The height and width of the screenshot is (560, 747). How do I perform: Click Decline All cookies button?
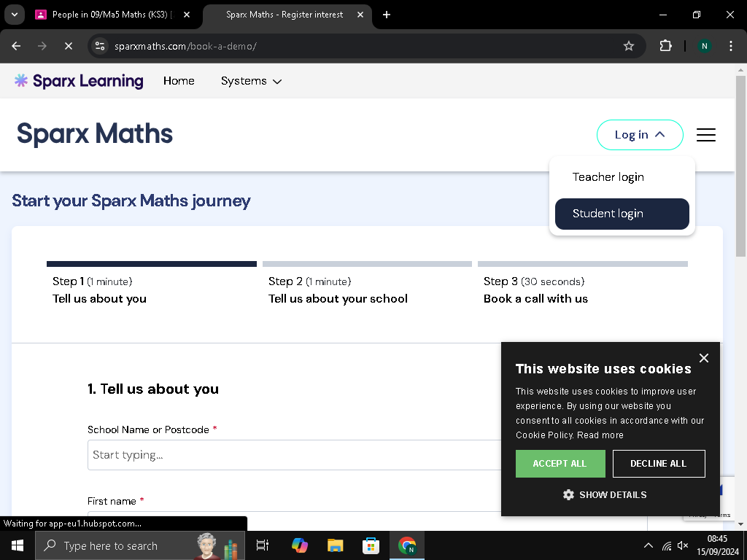(x=659, y=464)
